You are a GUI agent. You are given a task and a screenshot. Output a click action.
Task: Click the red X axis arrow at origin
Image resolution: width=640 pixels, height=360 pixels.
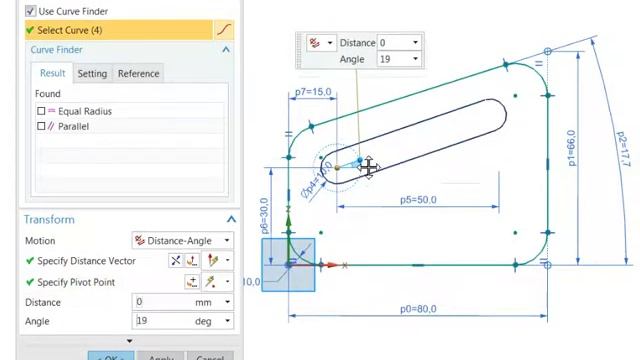tap(333, 265)
